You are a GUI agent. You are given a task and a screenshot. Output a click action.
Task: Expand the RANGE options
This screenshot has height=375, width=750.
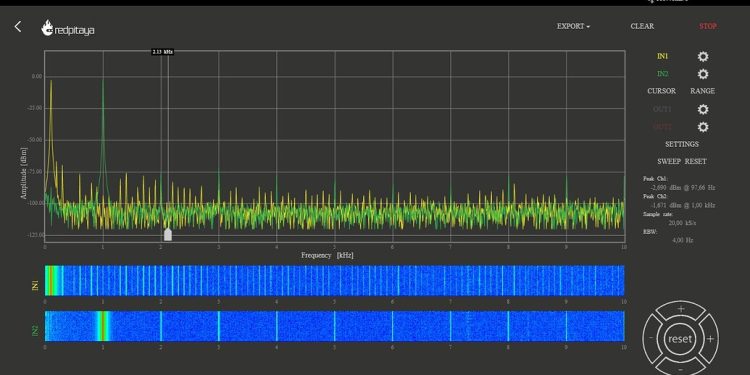702,91
